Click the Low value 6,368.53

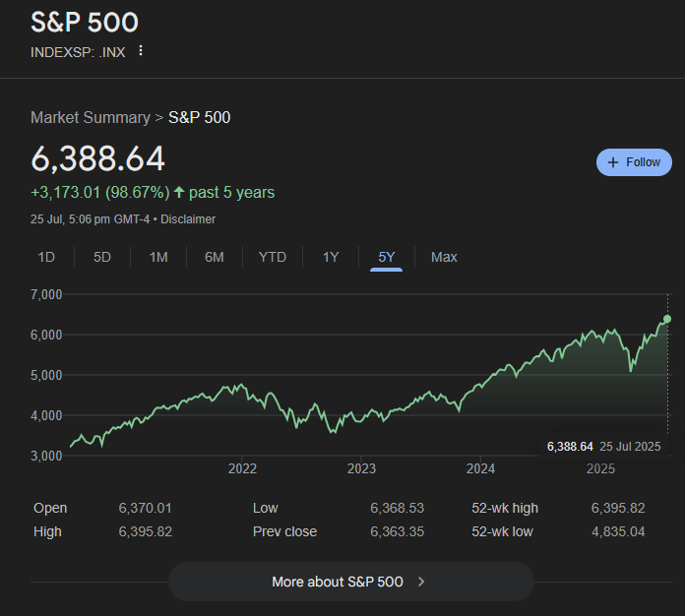[x=397, y=508]
